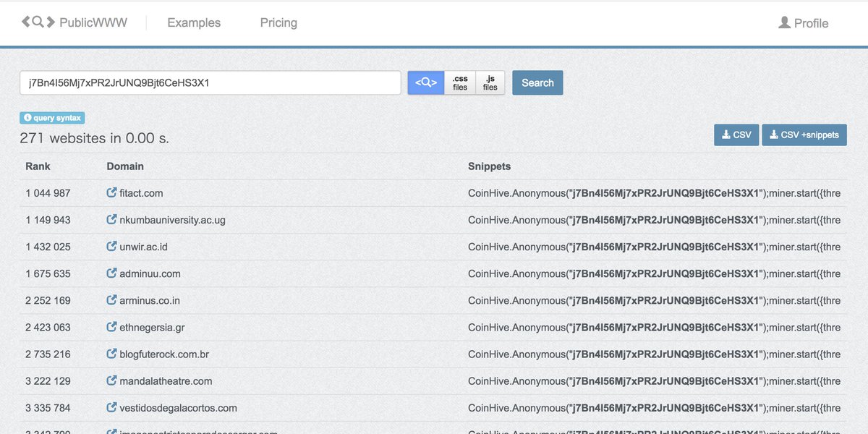
Task: Toggle the .js files search mode
Action: (490, 82)
